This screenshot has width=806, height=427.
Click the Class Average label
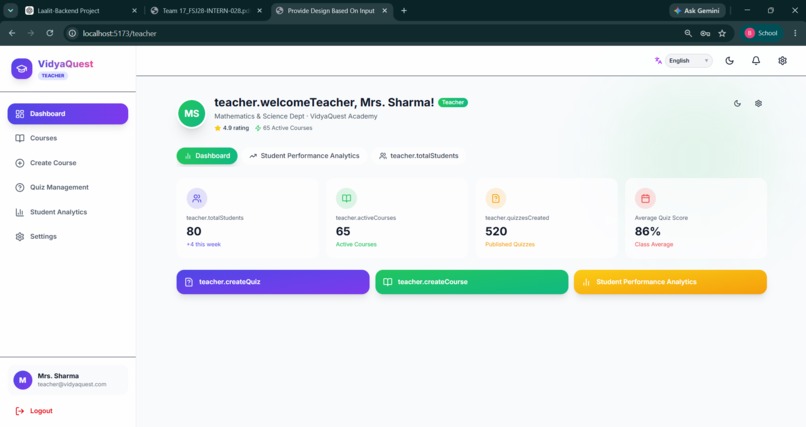pyautogui.click(x=654, y=244)
